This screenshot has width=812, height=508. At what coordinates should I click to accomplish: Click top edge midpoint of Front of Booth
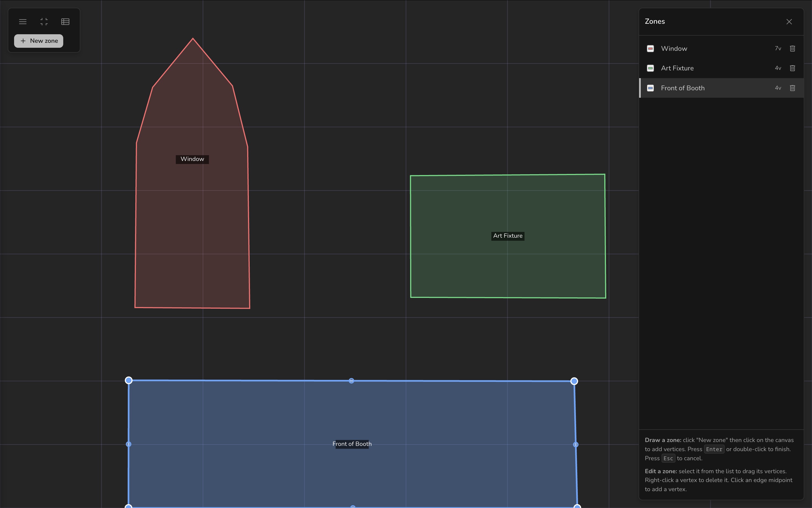351,381
